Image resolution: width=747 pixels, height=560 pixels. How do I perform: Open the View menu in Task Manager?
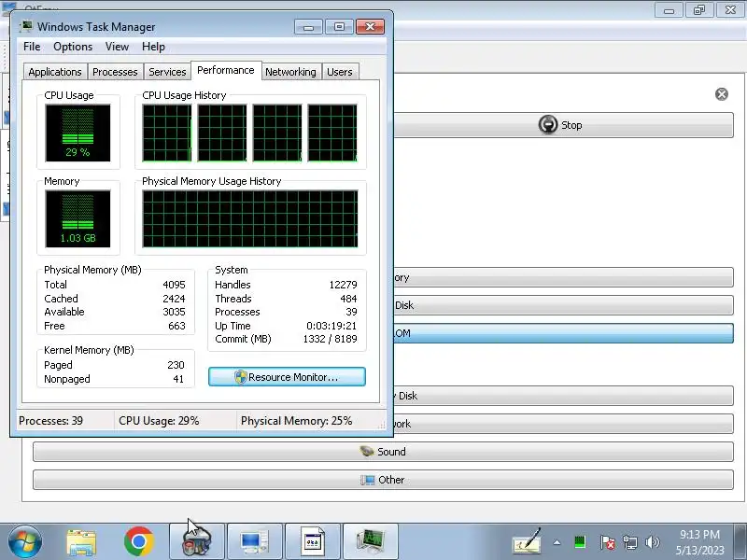pyautogui.click(x=117, y=47)
